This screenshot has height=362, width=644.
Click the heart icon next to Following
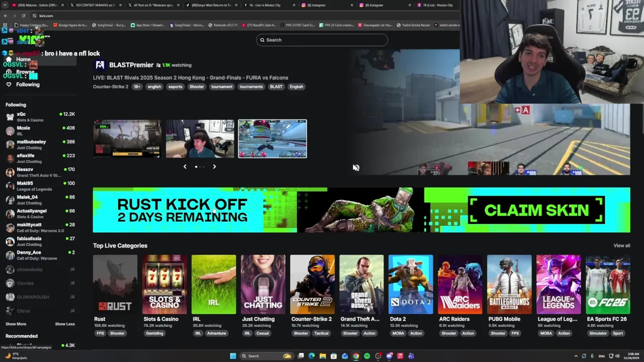[x=9, y=84]
